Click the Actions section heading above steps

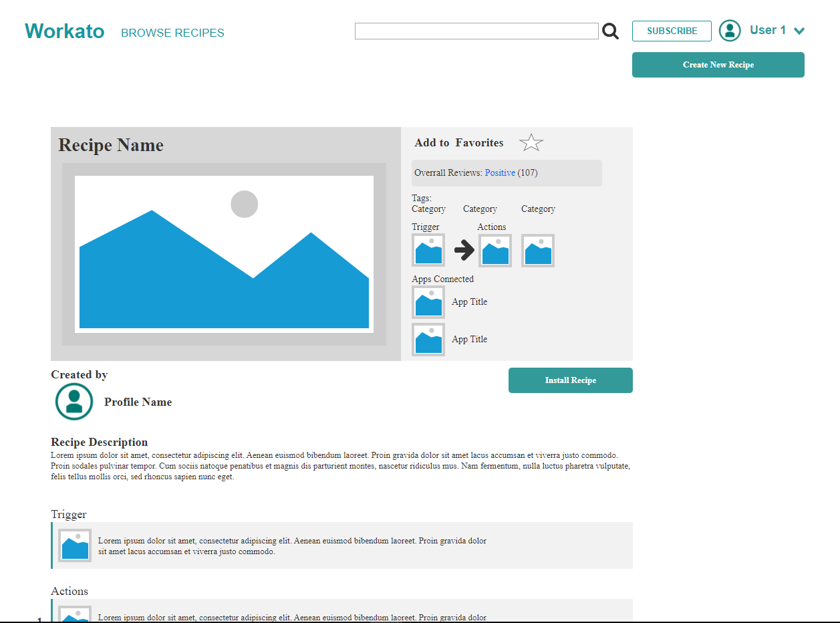click(69, 591)
